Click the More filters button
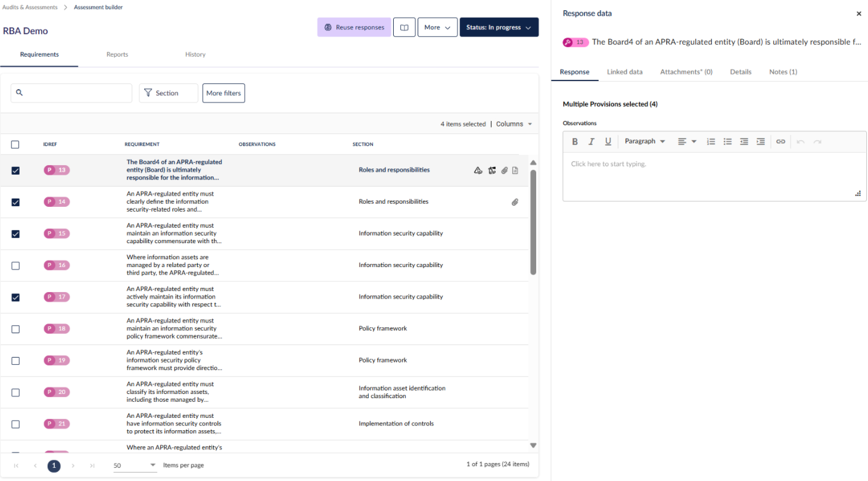This screenshot has width=868, height=481. (223, 93)
